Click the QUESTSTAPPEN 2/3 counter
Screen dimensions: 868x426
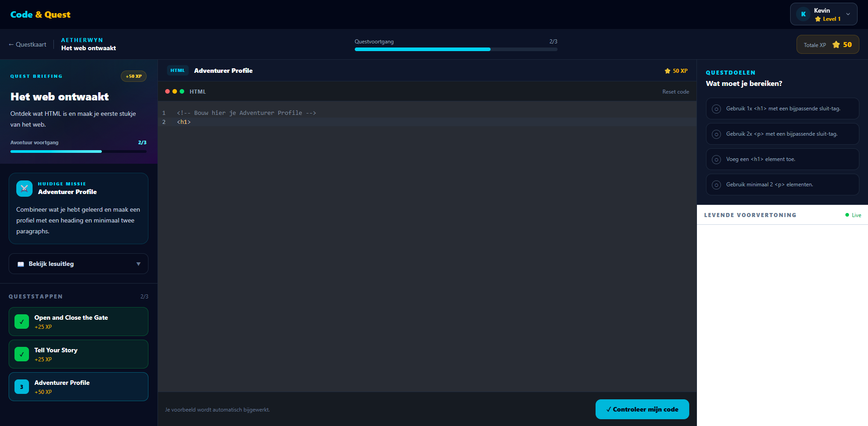[x=144, y=297]
